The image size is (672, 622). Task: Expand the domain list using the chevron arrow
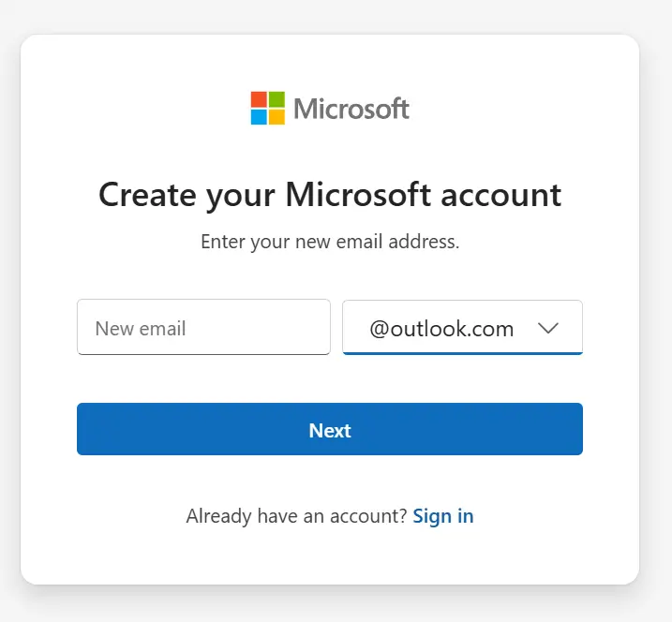(548, 328)
